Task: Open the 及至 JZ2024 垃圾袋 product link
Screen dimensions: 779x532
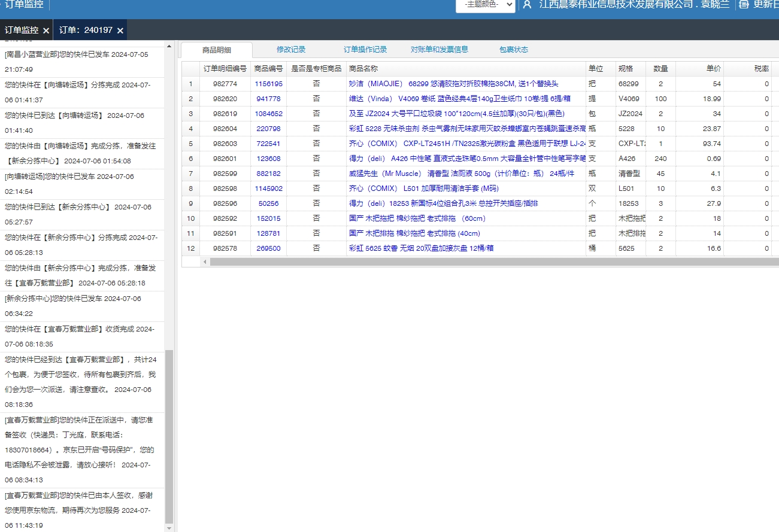Action: (x=456, y=114)
